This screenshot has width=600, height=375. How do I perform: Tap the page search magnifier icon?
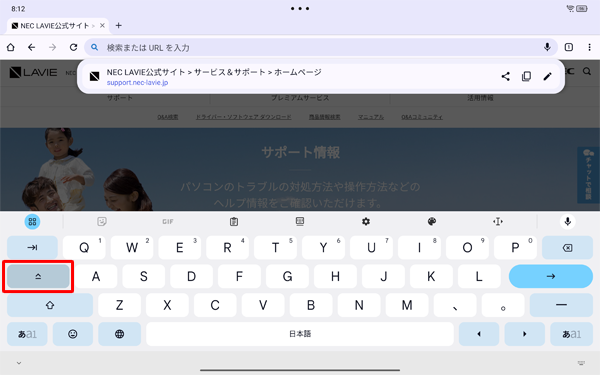coord(587,72)
